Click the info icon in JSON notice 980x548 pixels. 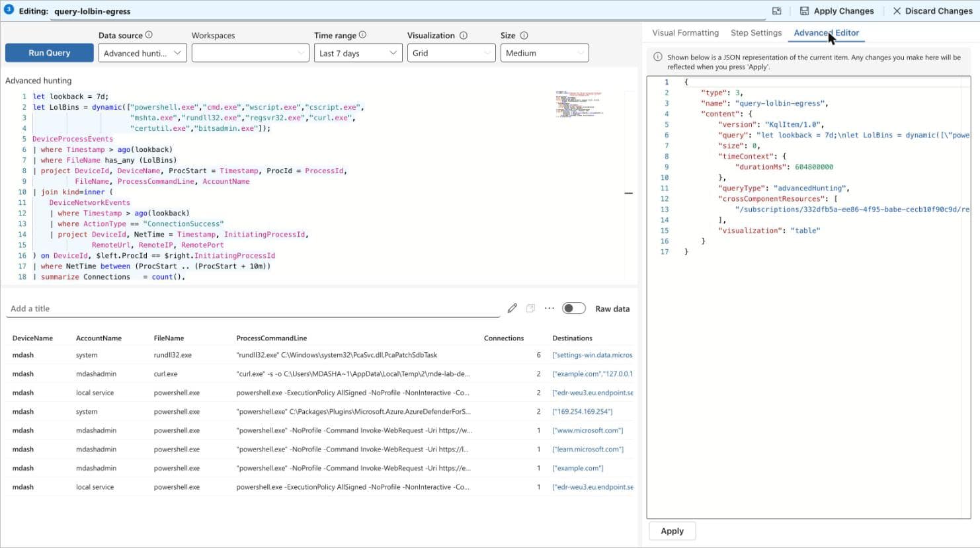click(x=657, y=57)
